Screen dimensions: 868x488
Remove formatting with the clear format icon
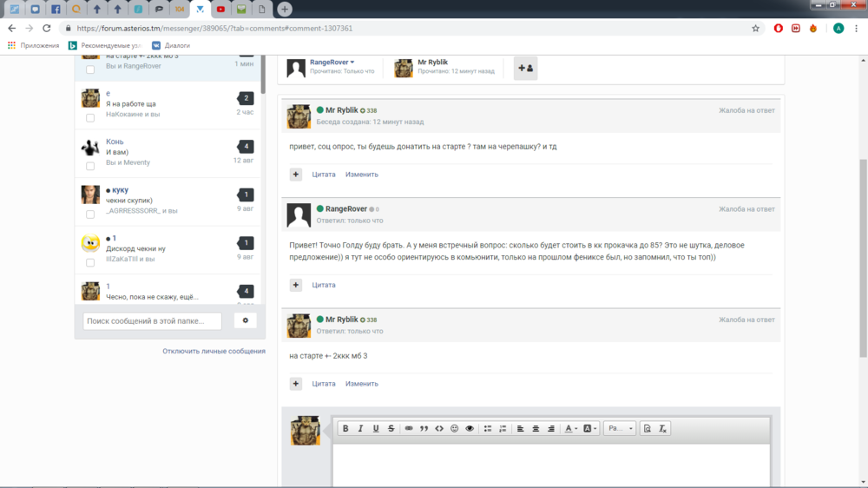(x=662, y=428)
